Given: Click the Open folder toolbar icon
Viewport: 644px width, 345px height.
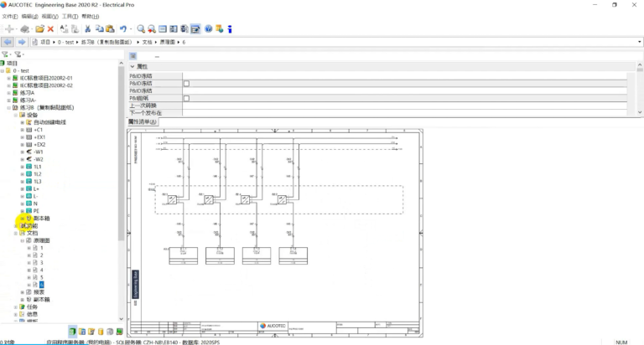Looking at the screenshot, I should point(40,29).
